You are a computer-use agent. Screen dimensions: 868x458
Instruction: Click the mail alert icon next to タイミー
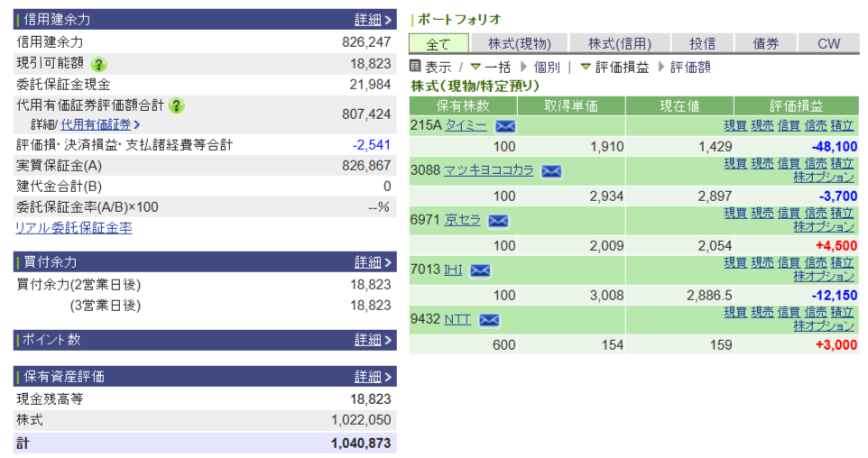[505, 125]
